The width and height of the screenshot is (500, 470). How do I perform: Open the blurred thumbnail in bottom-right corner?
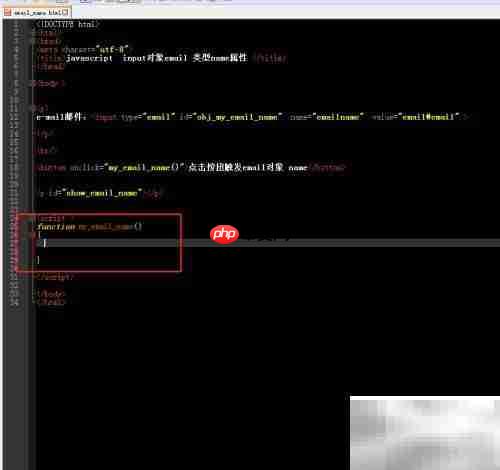(x=425, y=433)
